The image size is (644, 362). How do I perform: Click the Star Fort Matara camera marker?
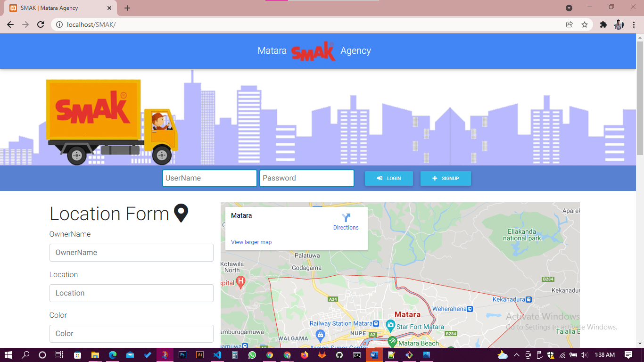390,325
